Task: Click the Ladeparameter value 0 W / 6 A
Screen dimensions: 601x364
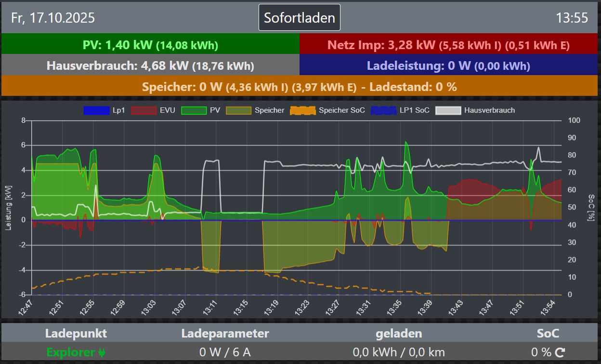Action: 225,352
